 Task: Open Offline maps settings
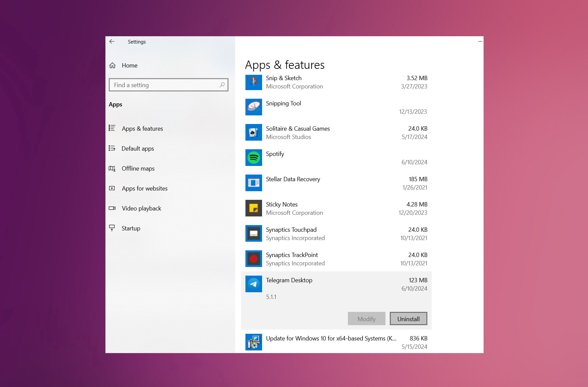tap(138, 169)
